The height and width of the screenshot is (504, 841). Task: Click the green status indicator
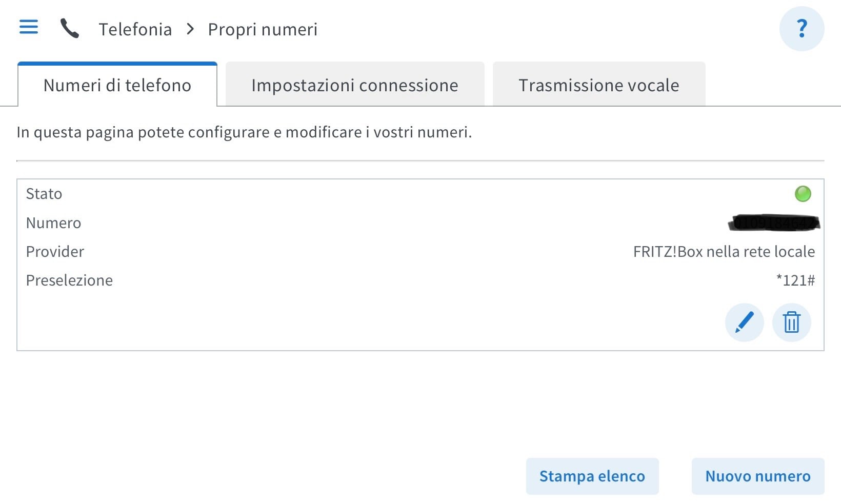pyautogui.click(x=803, y=194)
